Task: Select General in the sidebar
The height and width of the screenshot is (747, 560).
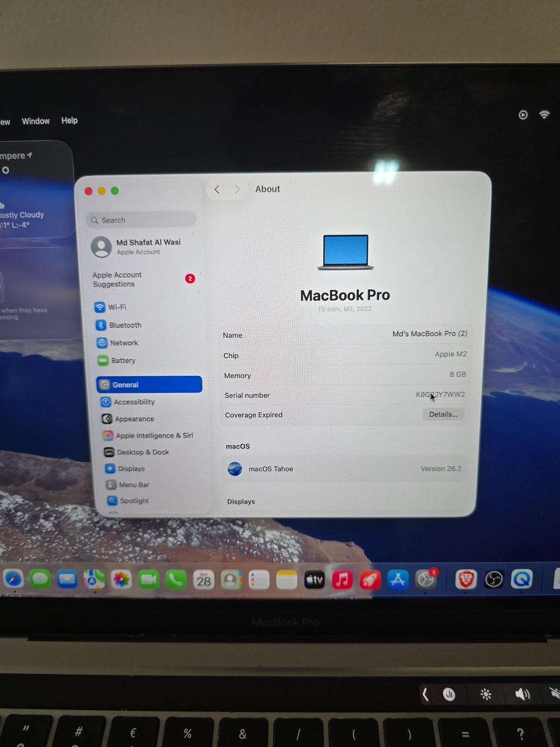Action: 149,385
